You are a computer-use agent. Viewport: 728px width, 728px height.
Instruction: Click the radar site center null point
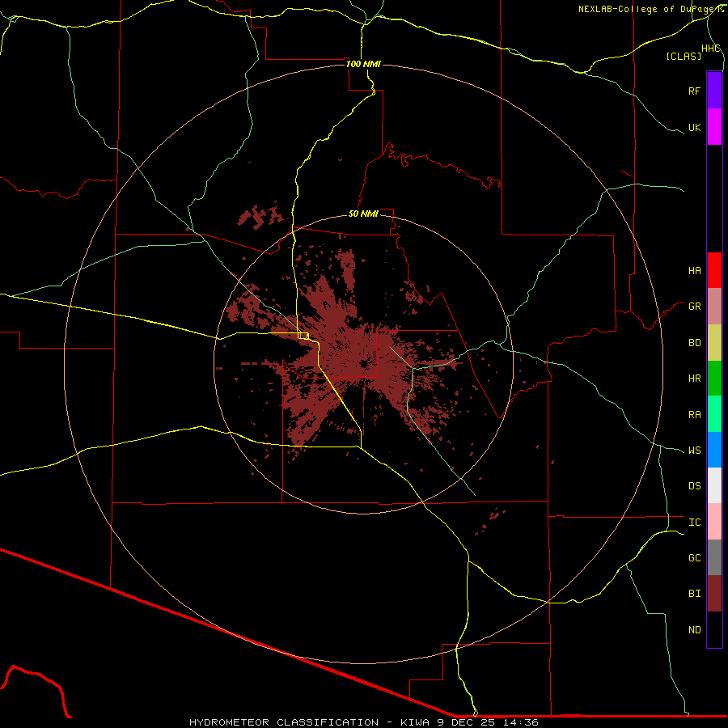[x=363, y=365]
